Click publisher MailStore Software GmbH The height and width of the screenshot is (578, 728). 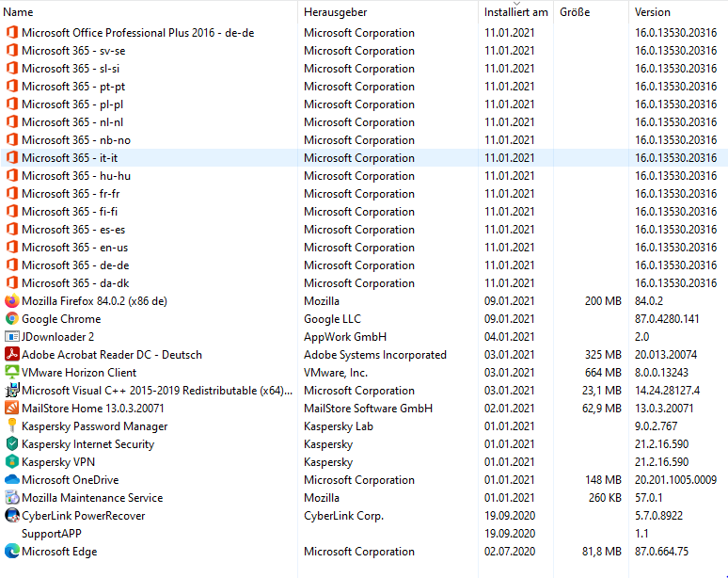pyautogui.click(x=368, y=409)
